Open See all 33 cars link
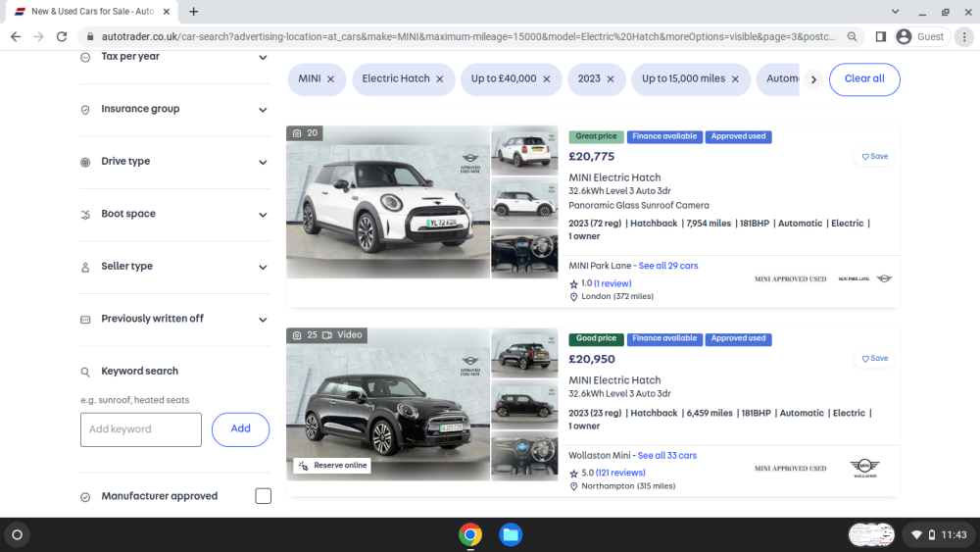 tap(666, 456)
